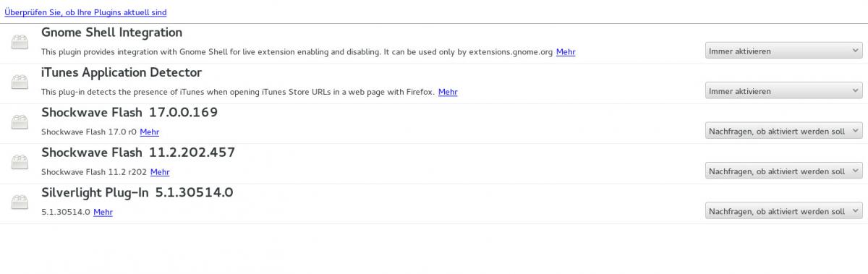868x274 pixels.
Task: Open activation dropdown for iTunes Application Detector
Action: pyautogui.click(x=783, y=91)
